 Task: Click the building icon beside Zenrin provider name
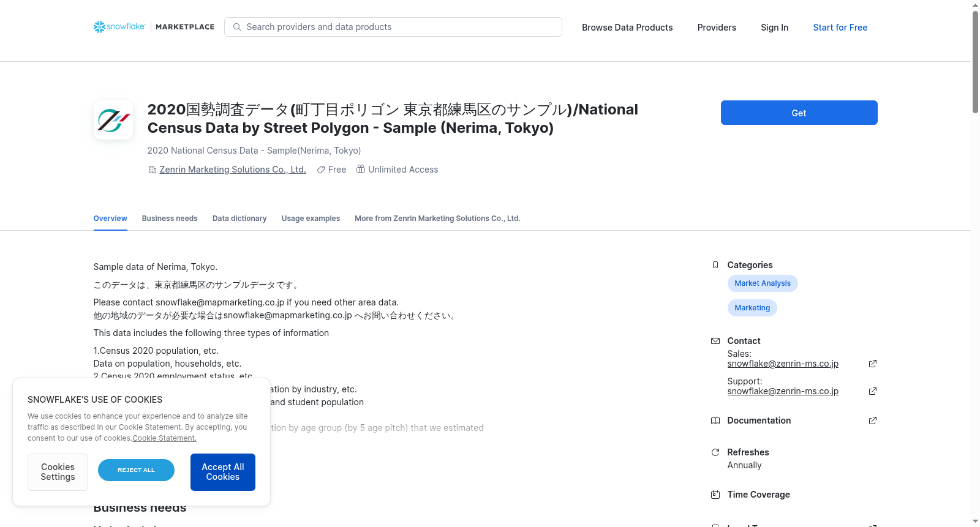[153, 170]
